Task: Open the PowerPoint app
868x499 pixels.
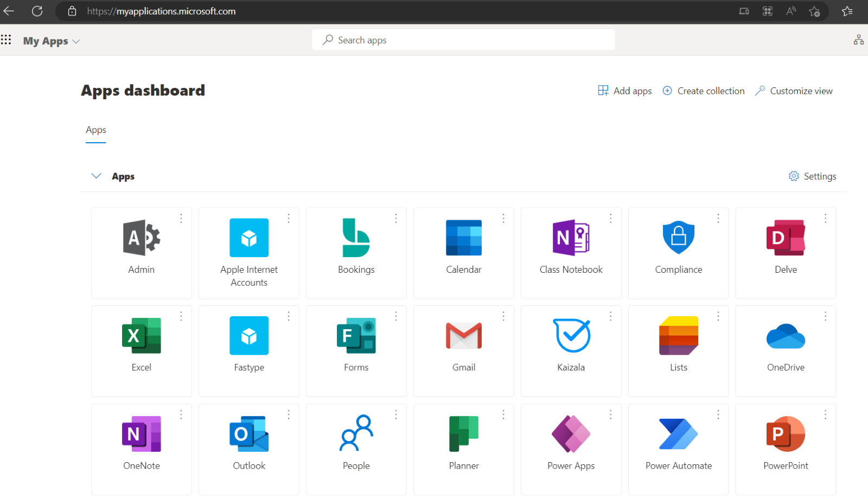Action: [x=786, y=434]
